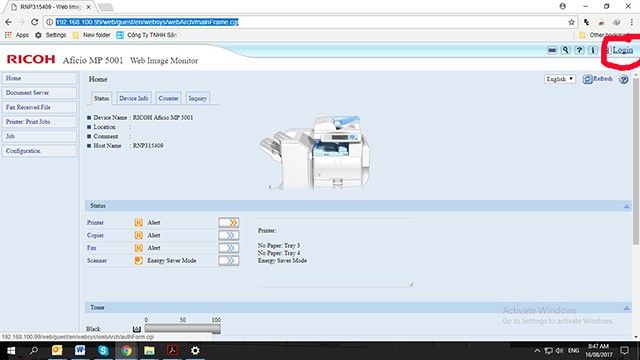Viewport: 640px width, 360px height.
Task: Click the Scanner status link
Action: pos(97,260)
